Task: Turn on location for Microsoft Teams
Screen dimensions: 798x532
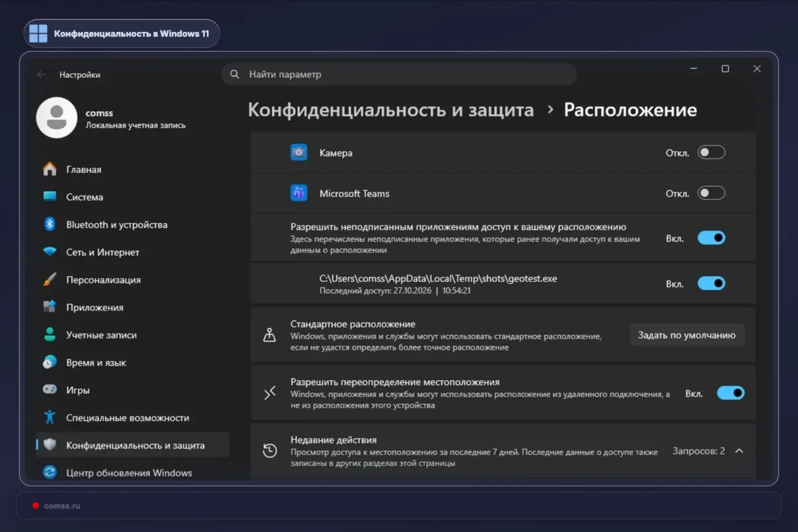Action: 711,194
